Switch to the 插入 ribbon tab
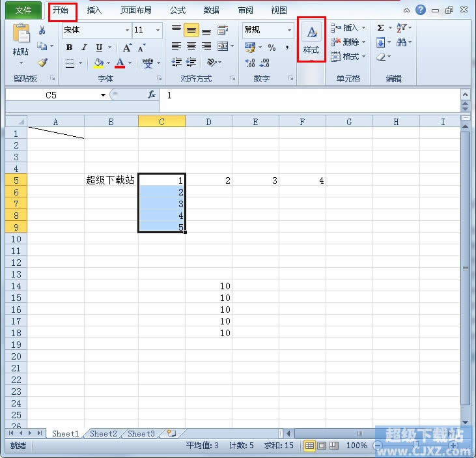The height and width of the screenshot is (458, 476). click(94, 10)
